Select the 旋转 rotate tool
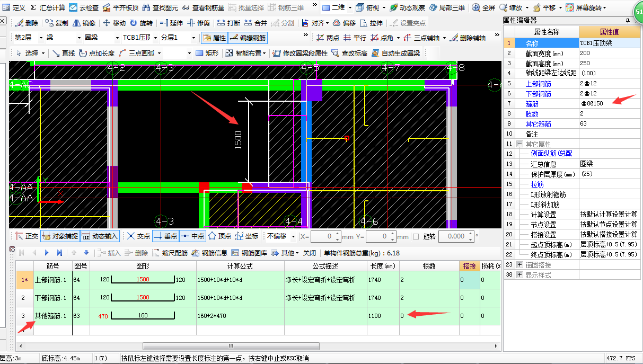This screenshot has height=364, width=643. (141, 23)
